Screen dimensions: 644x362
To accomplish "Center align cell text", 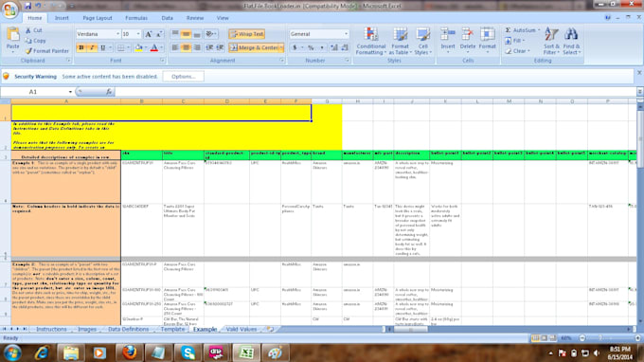I will tap(186, 47).
